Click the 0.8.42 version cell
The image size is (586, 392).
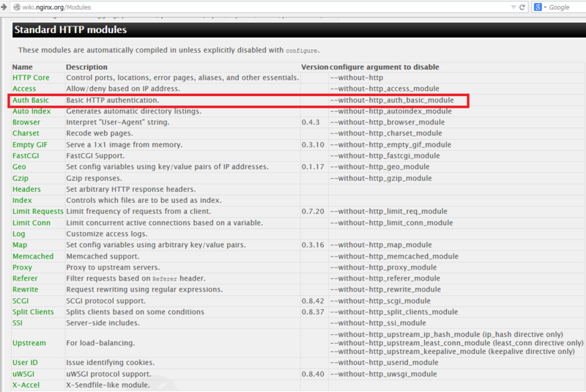pyautogui.click(x=313, y=301)
